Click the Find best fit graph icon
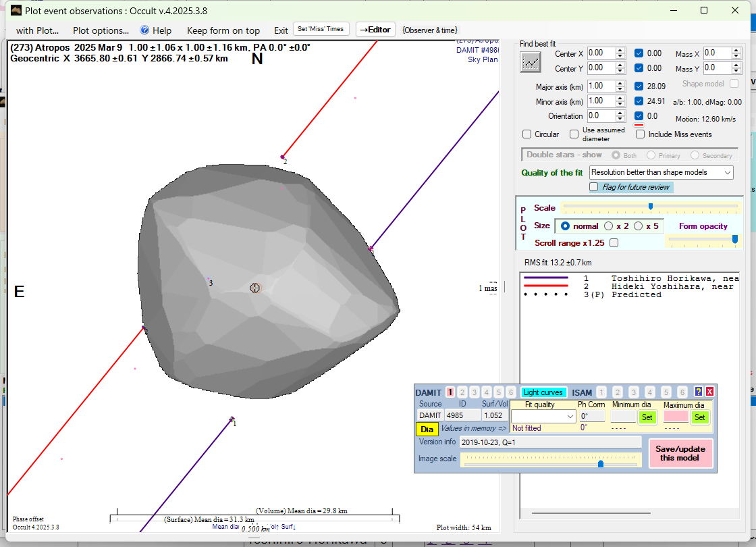 [531, 62]
